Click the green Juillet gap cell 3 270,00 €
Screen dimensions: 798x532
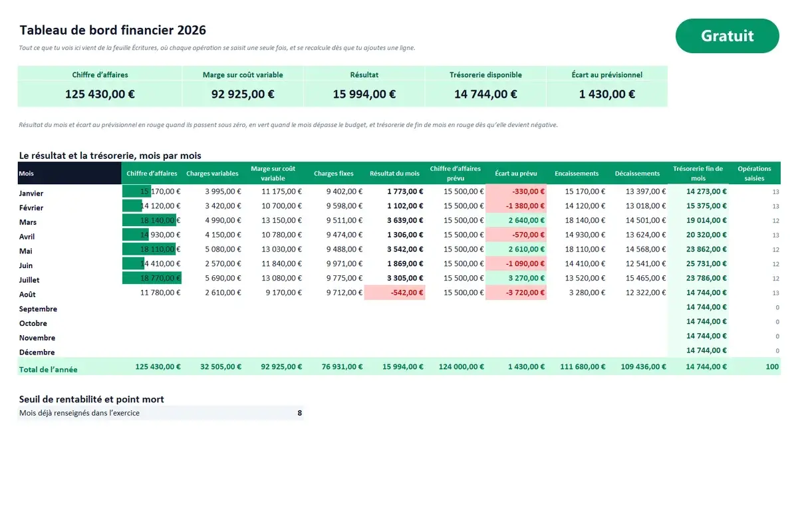click(516, 278)
